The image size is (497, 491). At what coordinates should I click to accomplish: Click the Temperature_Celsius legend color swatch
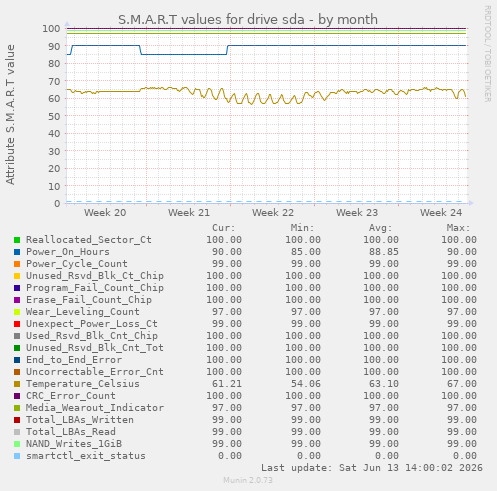coord(17,384)
